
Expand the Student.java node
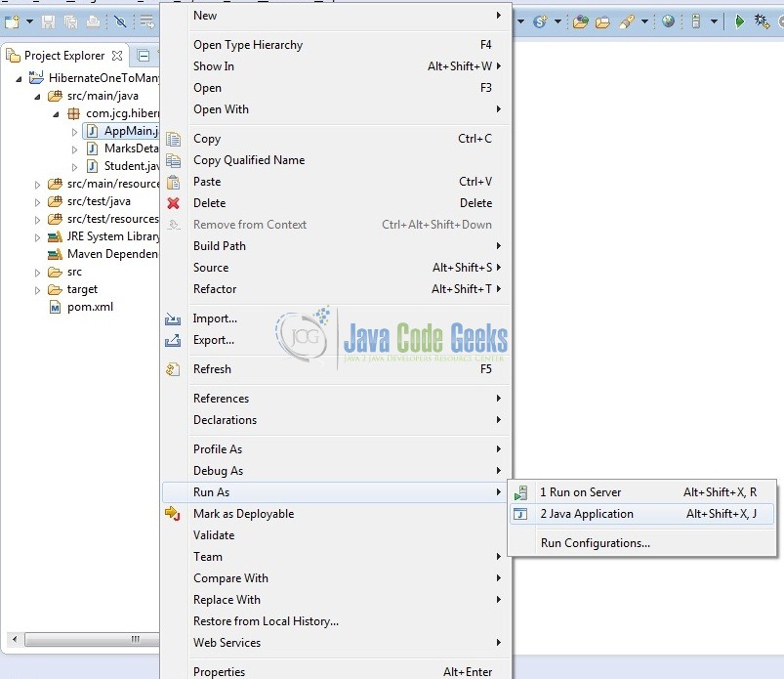[x=74, y=167]
